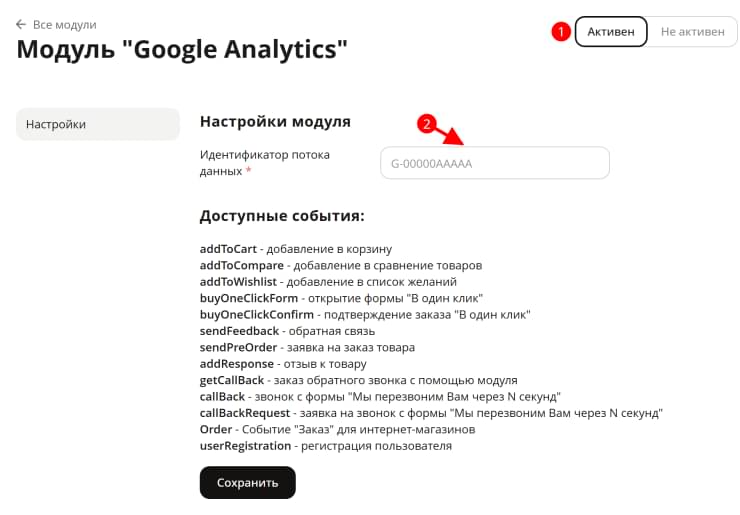Set module status to Активен
The width and height of the screenshot is (740, 515).
(611, 32)
